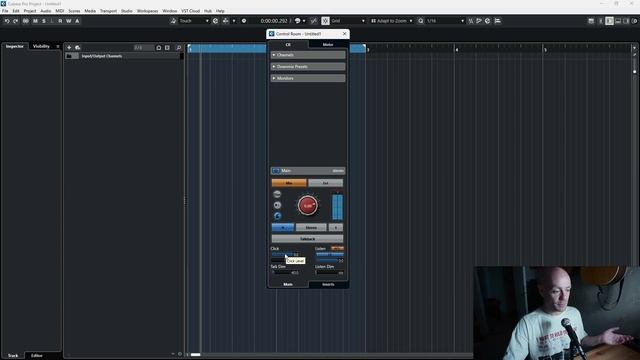The image size is (640, 360).
Task: Toggle global Solo S button
Action: (44, 21)
